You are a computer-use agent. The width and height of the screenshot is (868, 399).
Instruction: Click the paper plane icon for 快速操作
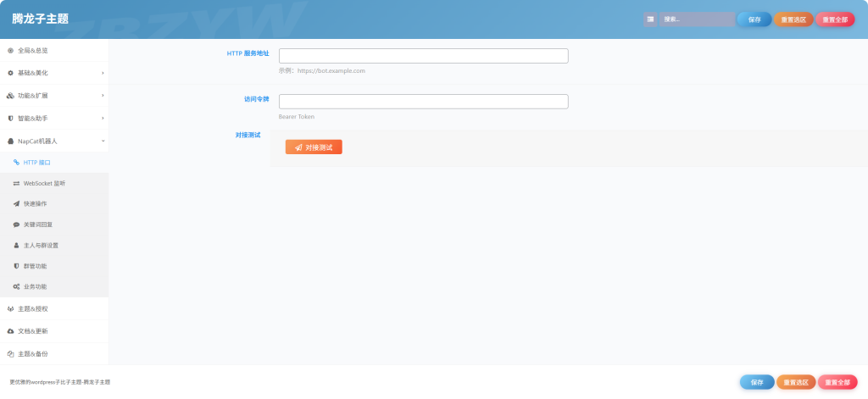pos(16,203)
